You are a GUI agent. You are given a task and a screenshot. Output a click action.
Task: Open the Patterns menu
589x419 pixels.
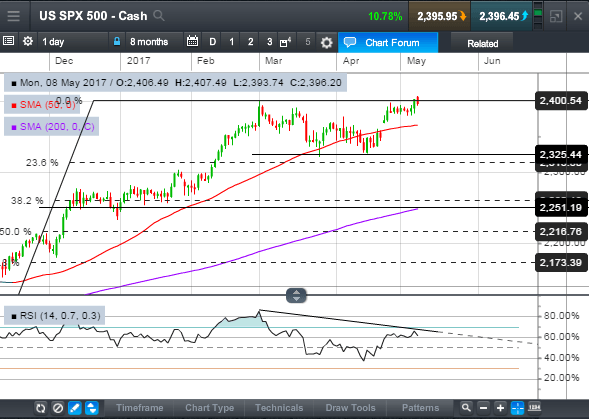420,408
